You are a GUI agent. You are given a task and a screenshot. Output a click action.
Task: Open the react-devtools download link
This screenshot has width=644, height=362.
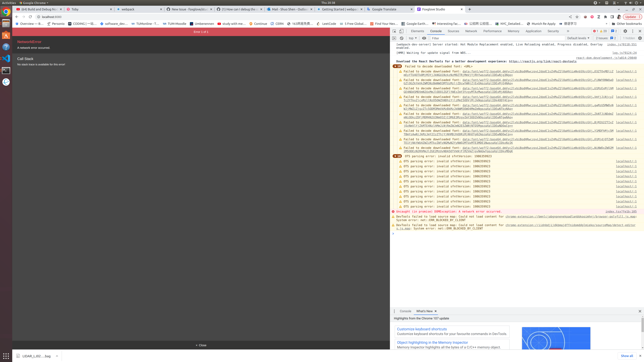pos(543,61)
